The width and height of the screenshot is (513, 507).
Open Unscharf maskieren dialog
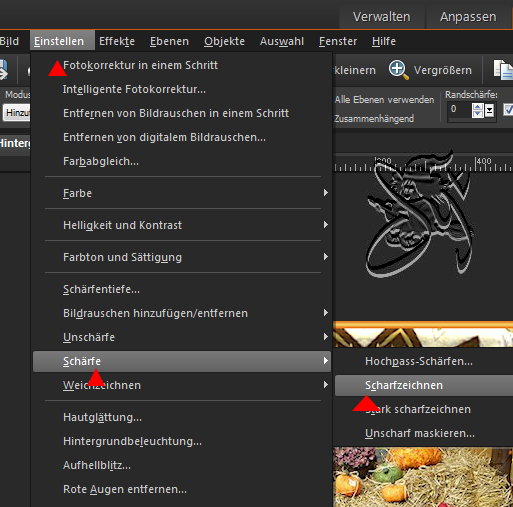pos(424,433)
